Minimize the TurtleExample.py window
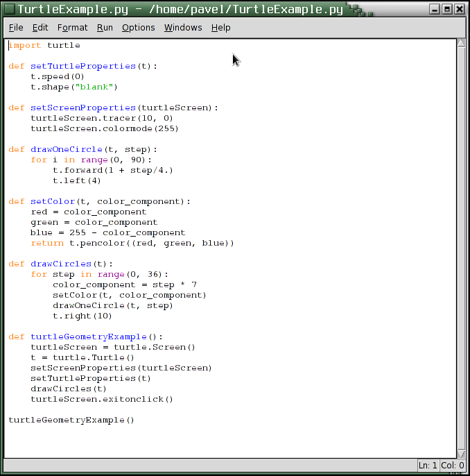The height and width of the screenshot is (476, 470). [x=435, y=9]
